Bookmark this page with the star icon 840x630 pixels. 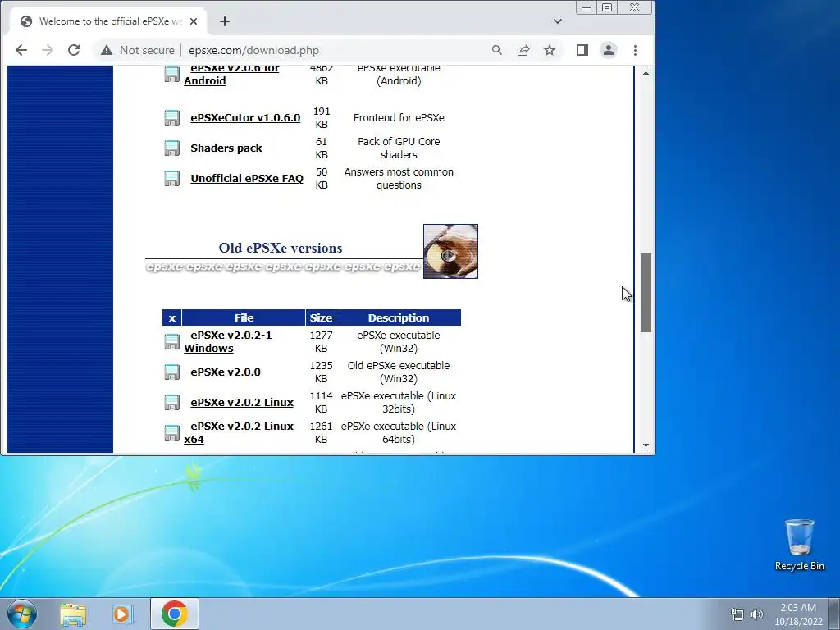[550, 50]
